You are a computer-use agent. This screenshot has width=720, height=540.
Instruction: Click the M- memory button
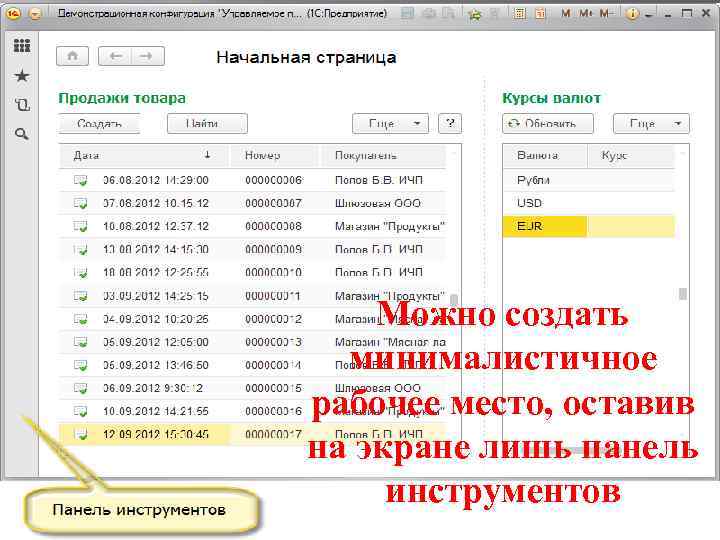point(606,14)
